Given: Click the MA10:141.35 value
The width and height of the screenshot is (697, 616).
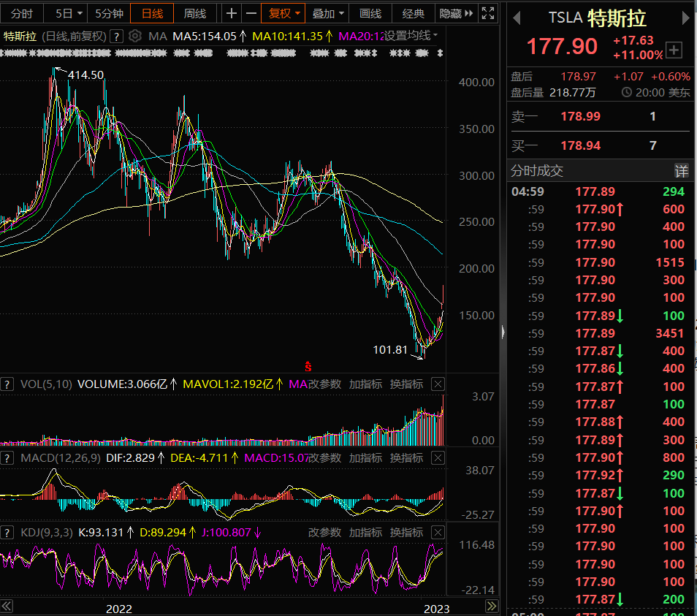Looking at the screenshot, I should (287, 36).
